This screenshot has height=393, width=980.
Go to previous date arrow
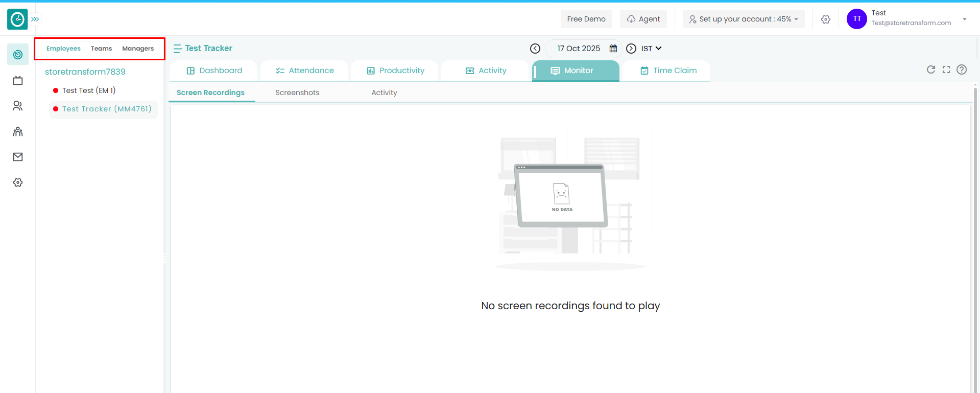point(535,49)
